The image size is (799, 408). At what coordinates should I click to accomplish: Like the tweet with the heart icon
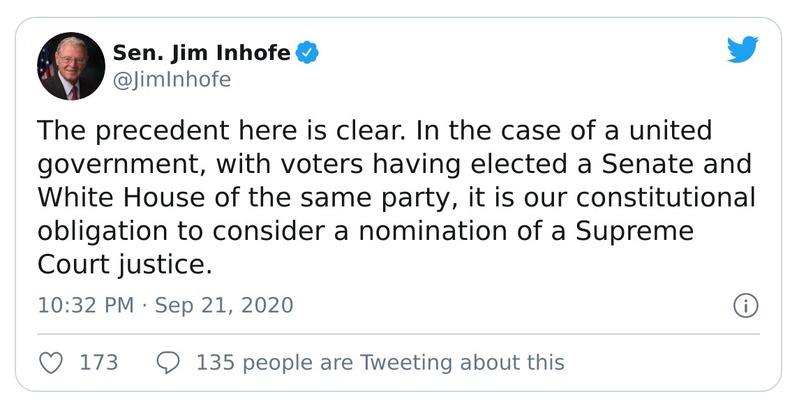pyautogui.click(x=51, y=362)
